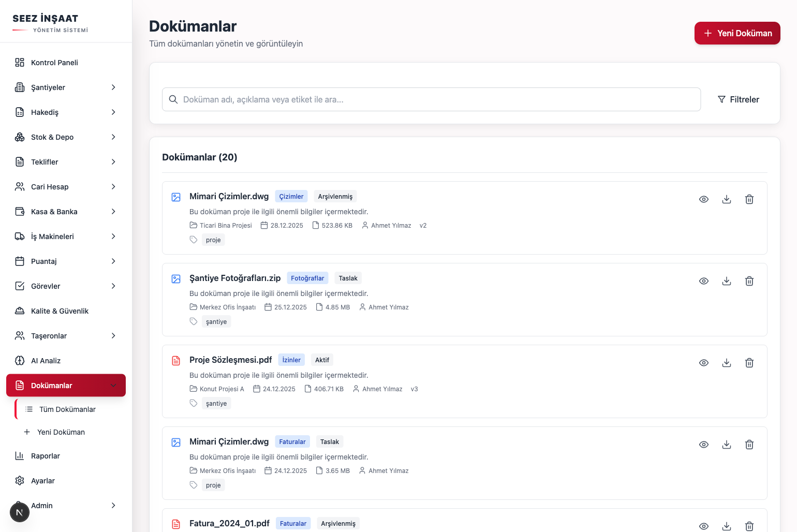
Task: View Şantiye Fotoğrafları.zip using eye icon
Action: tap(704, 281)
